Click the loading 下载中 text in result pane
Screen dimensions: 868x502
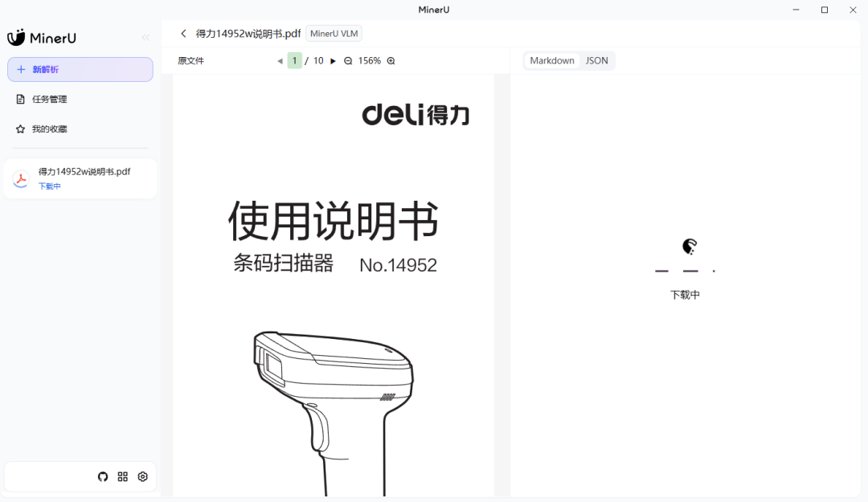(x=685, y=295)
